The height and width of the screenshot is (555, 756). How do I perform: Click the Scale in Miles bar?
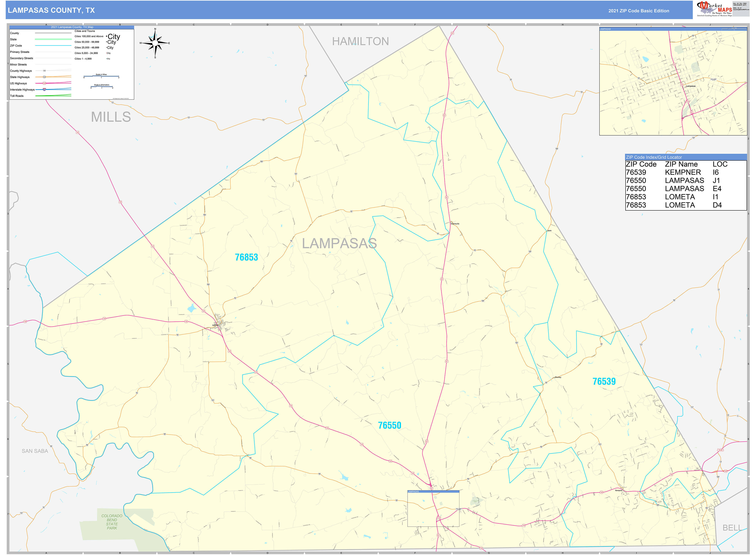pyautogui.click(x=101, y=76)
